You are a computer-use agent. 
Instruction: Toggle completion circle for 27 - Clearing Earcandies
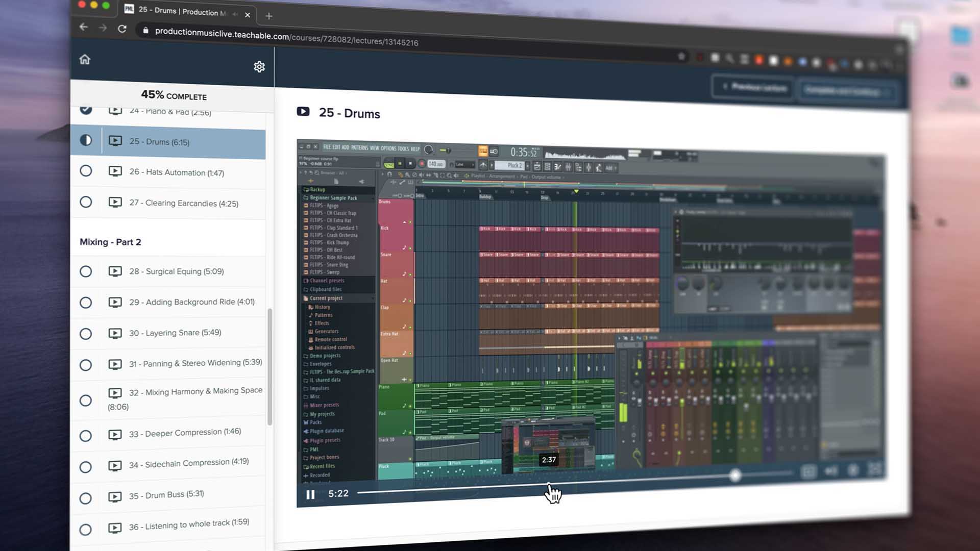click(86, 202)
